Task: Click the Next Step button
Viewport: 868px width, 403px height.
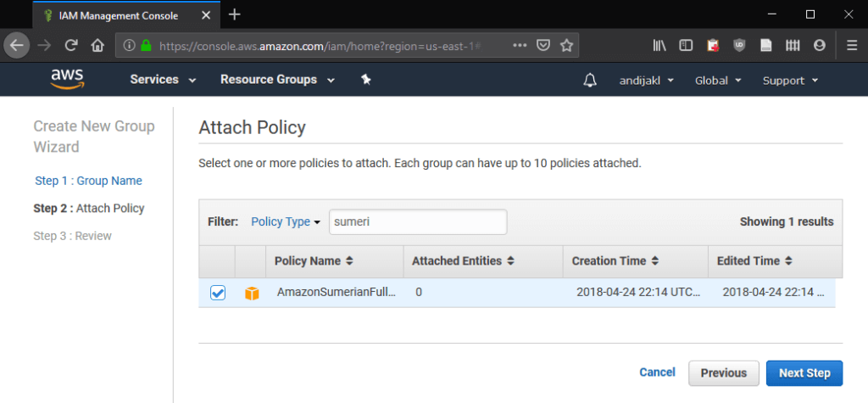Action: (x=804, y=373)
